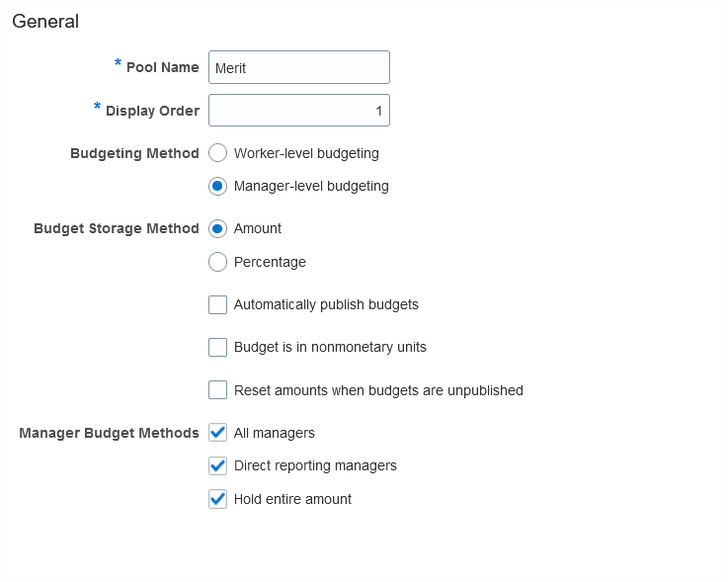Uncheck Direct reporting managers checkbox

tap(218, 465)
